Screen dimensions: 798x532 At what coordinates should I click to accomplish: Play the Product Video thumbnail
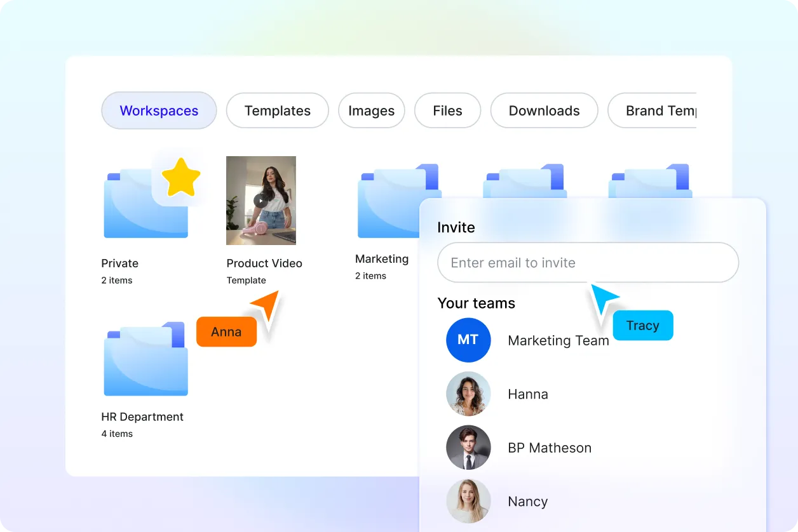coord(261,201)
